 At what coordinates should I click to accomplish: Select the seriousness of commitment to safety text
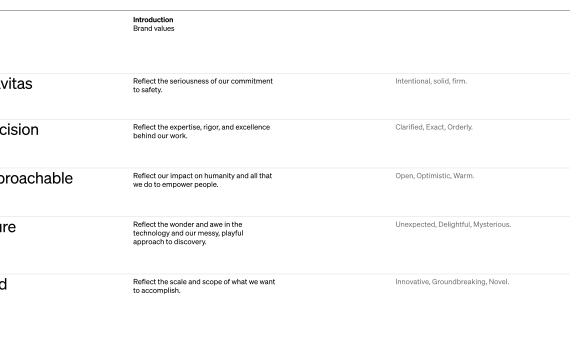(203, 85)
